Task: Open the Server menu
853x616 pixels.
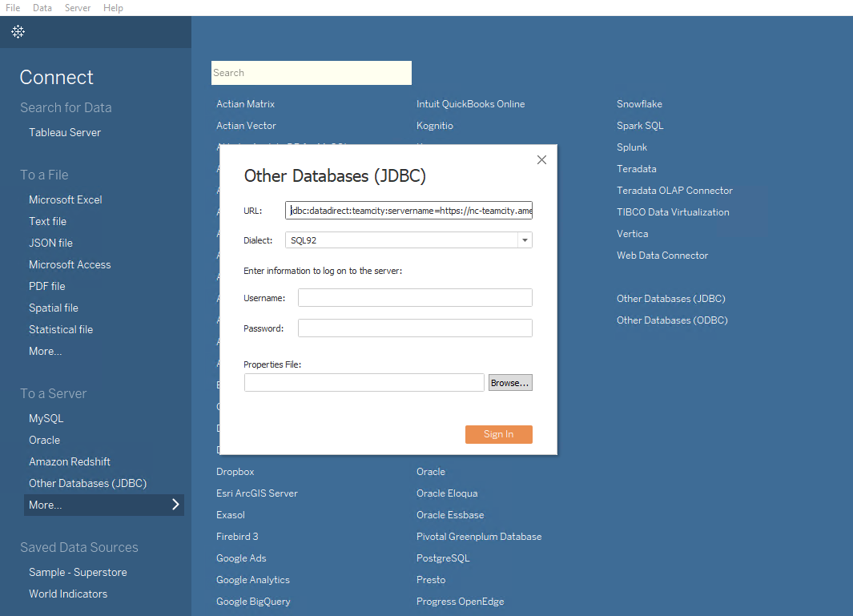Action: tap(78, 8)
